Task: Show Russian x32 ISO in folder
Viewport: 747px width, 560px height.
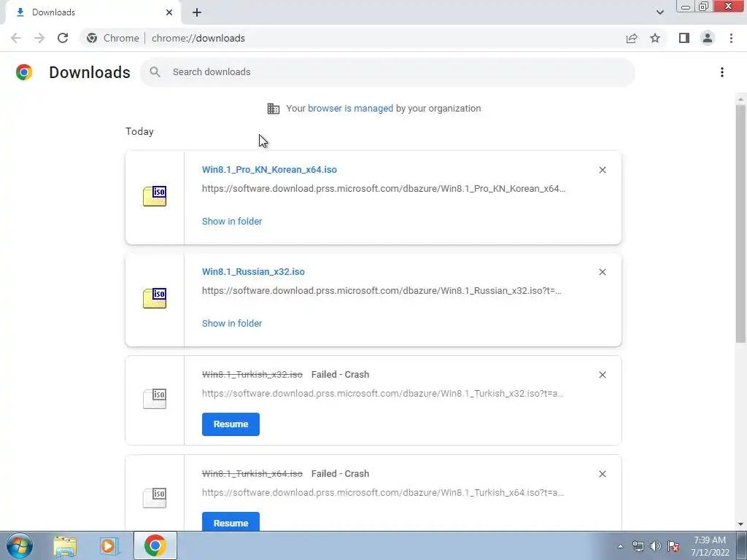Action: (232, 323)
